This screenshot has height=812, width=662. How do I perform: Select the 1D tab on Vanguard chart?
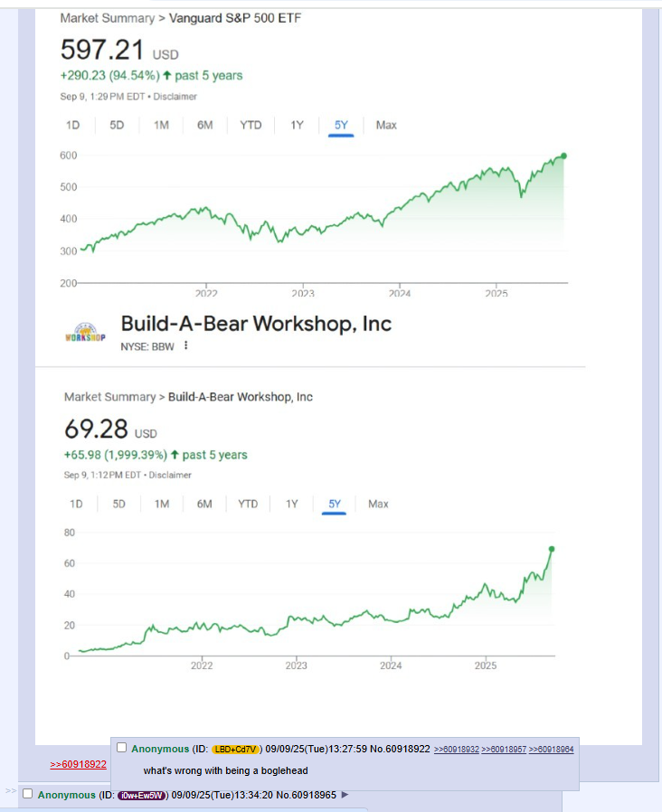pyautogui.click(x=73, y=125)
